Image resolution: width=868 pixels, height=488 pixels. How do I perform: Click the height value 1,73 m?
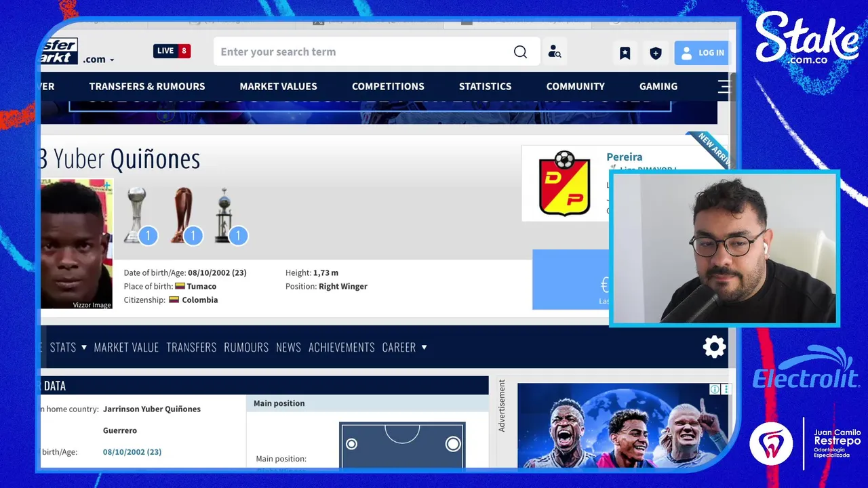(325, 272)
